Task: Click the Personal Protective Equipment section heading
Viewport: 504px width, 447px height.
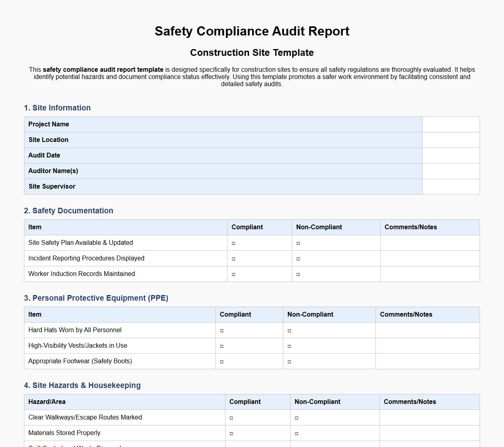Action: tap(96, 298)
